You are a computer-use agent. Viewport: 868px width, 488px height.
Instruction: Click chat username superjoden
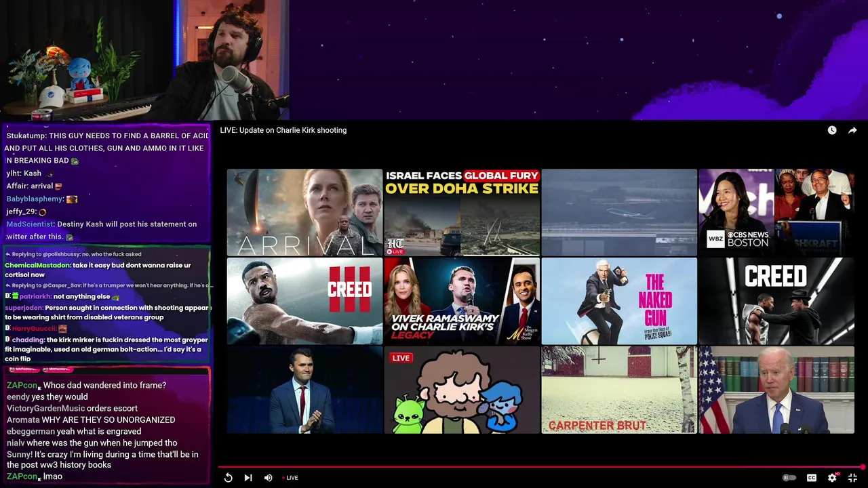click(x=24, y=308)
